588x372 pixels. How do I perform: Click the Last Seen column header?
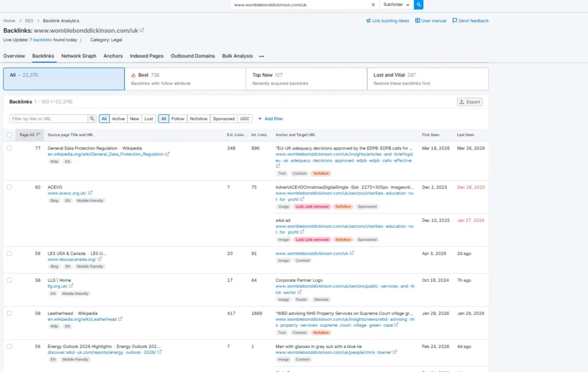click(465, 135)
